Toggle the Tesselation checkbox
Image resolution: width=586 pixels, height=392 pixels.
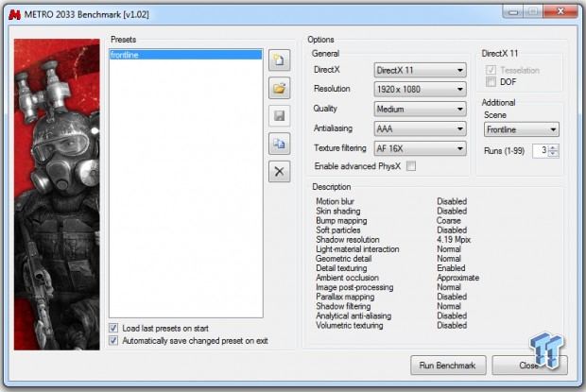pyautogui.click(x=491, y=70)
